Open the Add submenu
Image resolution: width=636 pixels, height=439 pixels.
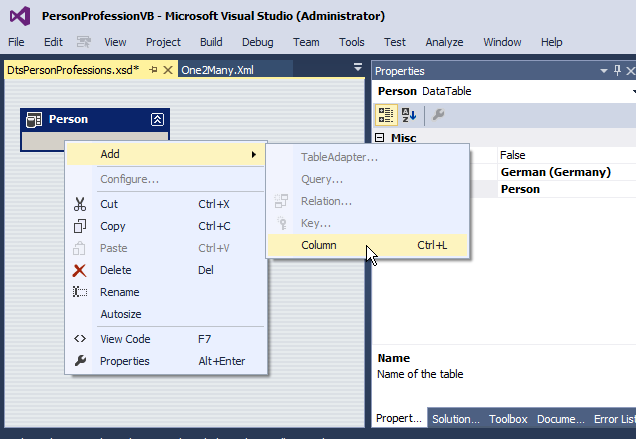pyautogui.click(x=165, y=154)
